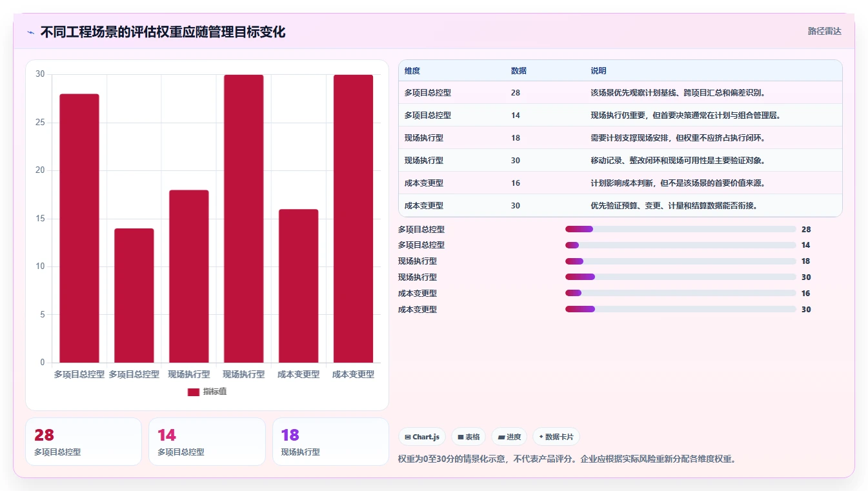Image resolution: width=868 pixels, height=491 pixels.
Task: Click the 成本变更型 chart bar at 30
Action: (353, 219)
